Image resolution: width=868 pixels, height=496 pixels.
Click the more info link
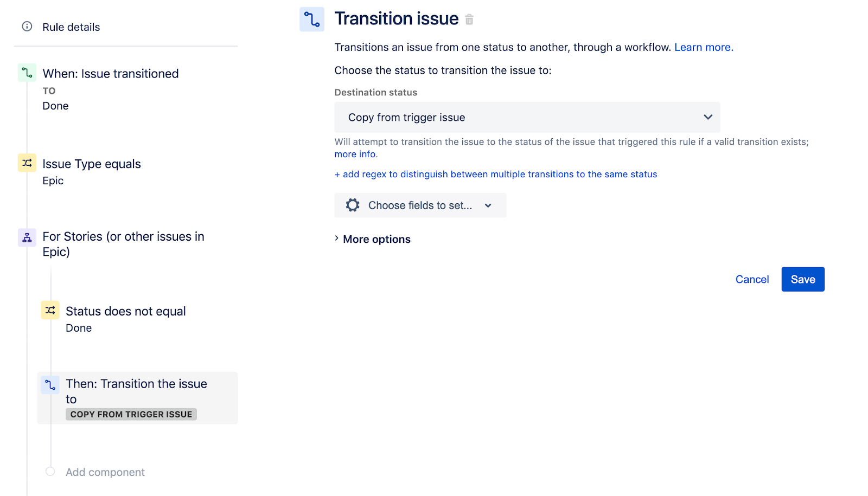pos(355,154)
